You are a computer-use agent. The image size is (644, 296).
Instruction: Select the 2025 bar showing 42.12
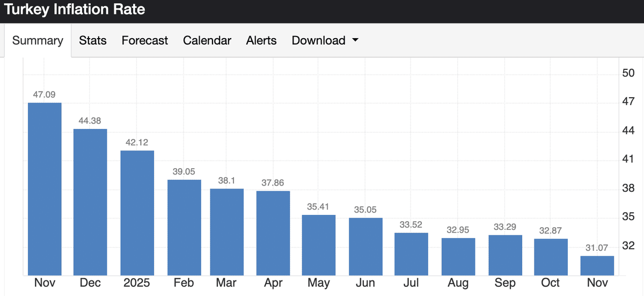point(137,212)
